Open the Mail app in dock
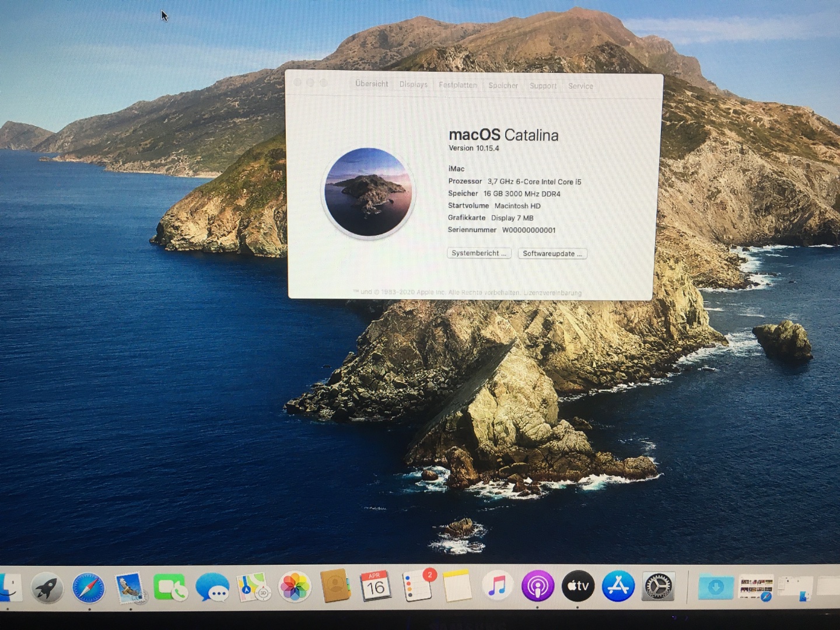Screen dimensions: 840x630 (129, 587)
